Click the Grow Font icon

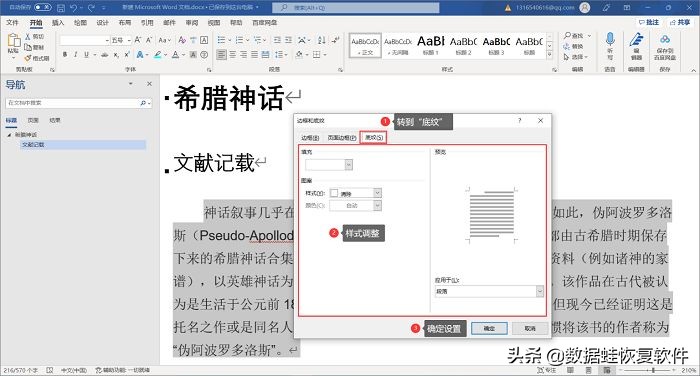tap(138, 40)
